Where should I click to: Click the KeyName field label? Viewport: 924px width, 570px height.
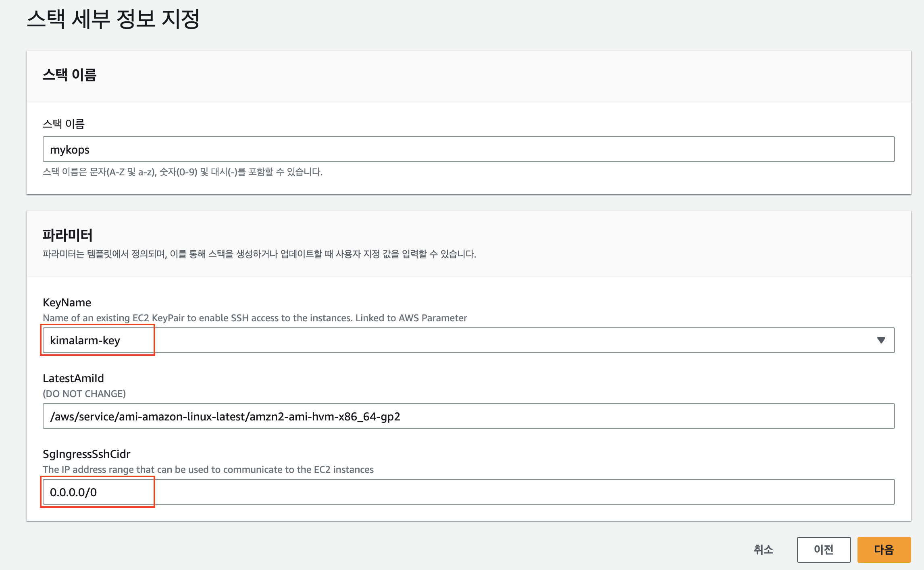click(67, 302)
